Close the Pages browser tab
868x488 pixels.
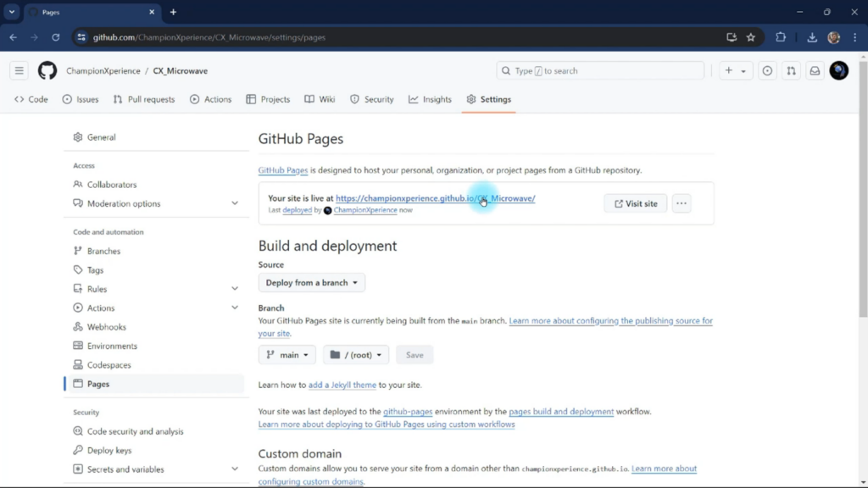coord(152,12)
